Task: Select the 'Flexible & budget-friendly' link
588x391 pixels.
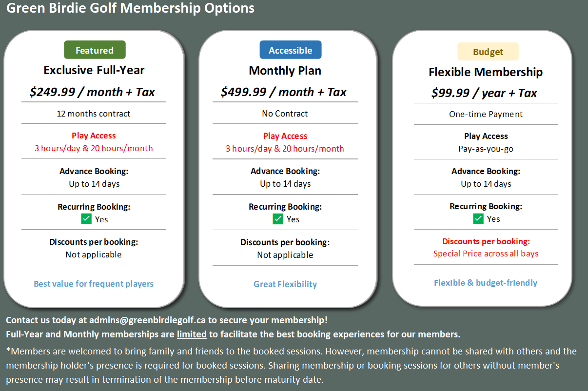Action: coord(486,283)
